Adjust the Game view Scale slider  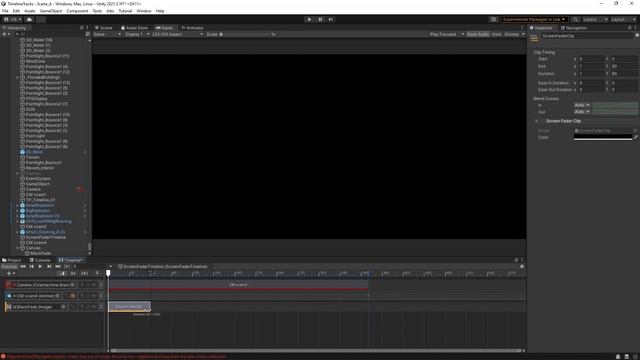[x=245, y=34]
